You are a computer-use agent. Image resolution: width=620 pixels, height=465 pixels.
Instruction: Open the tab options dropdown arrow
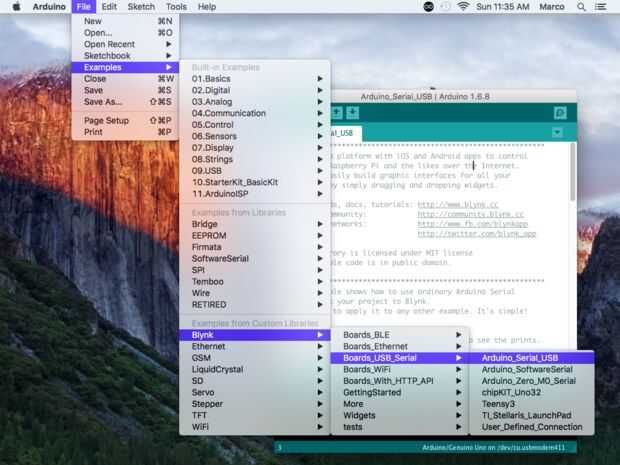pos(557,132)
